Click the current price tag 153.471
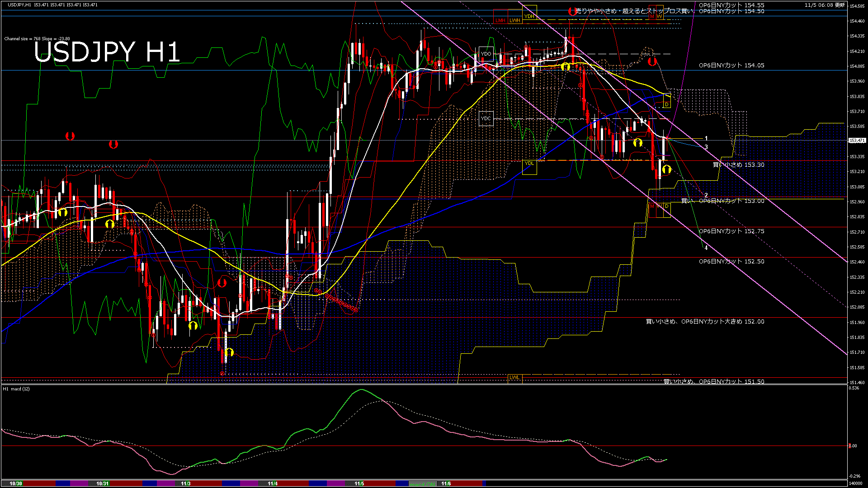Image resolution: width=868 pixels, height=488 pixels. [x=857, y=141]
